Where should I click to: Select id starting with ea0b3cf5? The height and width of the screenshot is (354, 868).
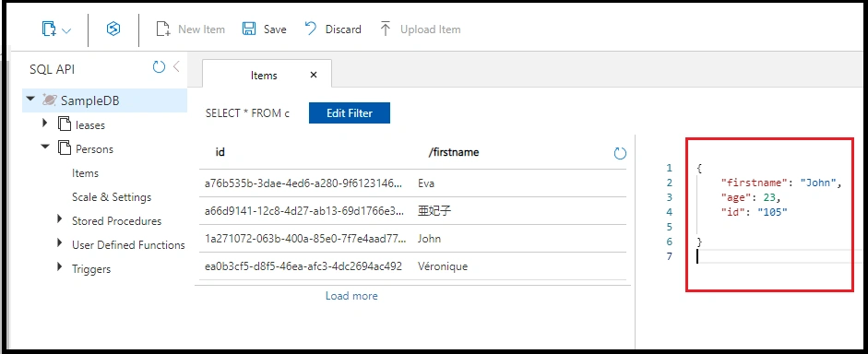pos(303,266)
